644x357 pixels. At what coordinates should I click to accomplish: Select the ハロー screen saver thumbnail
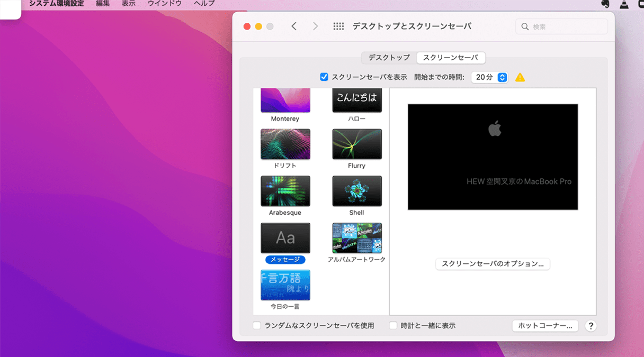(x=357, y=100)
